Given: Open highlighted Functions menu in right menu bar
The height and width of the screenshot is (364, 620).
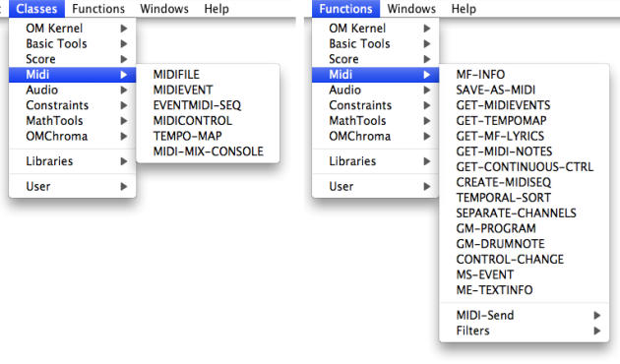Looking at the screenshot, I should click(x=345, y=9).
